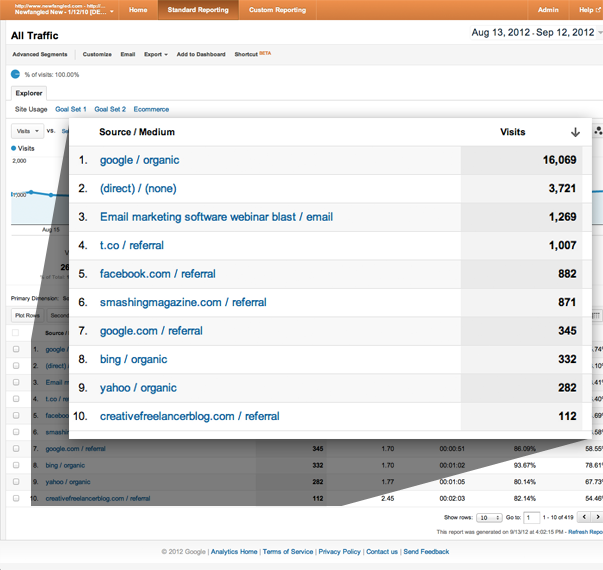The width and height of the screenshot is (603, 570).
Task: Click the Refresh Report link
Action: coord(585,532)
